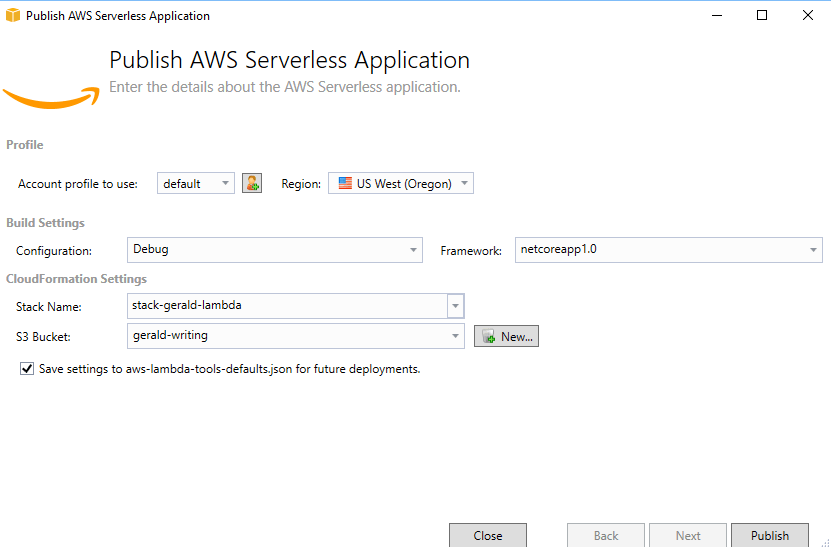Click the dialog title bar text
This screenshot has height=547, width=831.
(x=118, y=16)
